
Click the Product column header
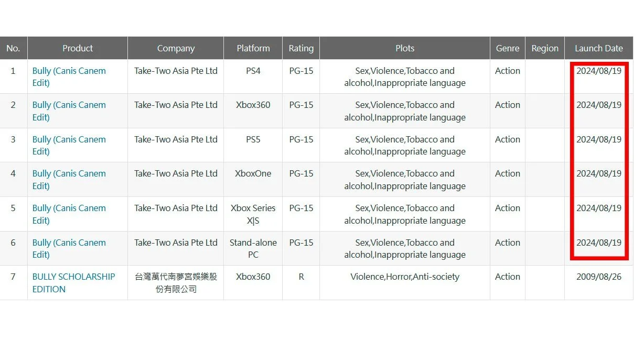tap(78, 48)
